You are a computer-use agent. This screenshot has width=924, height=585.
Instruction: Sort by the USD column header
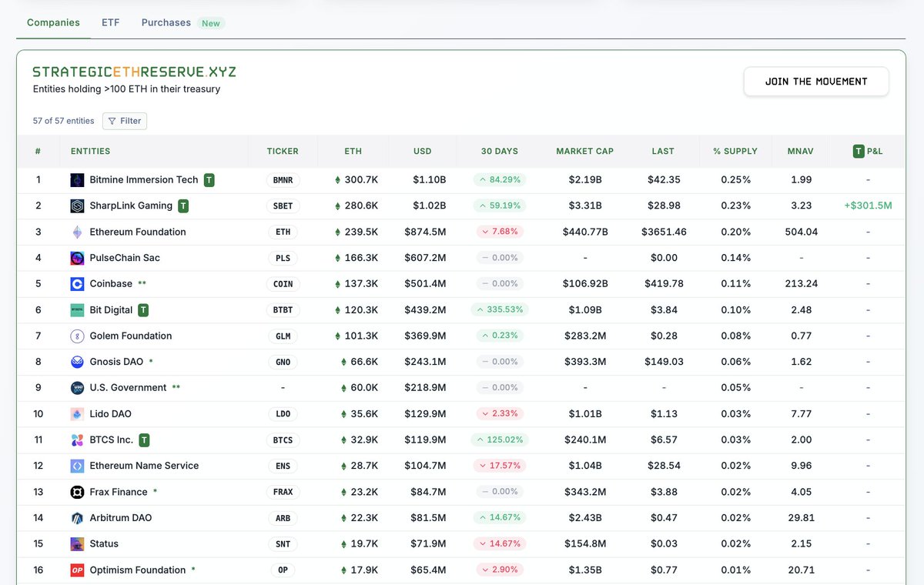tap(422, 152)
